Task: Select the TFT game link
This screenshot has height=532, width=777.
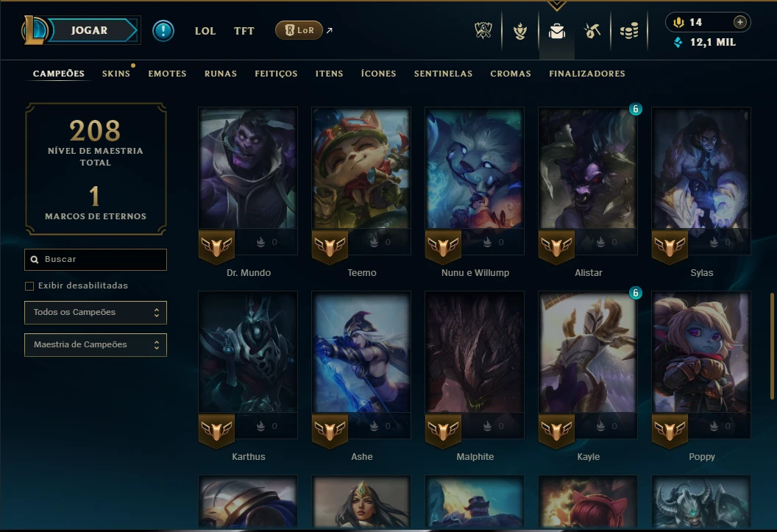Action: [244, 31]
